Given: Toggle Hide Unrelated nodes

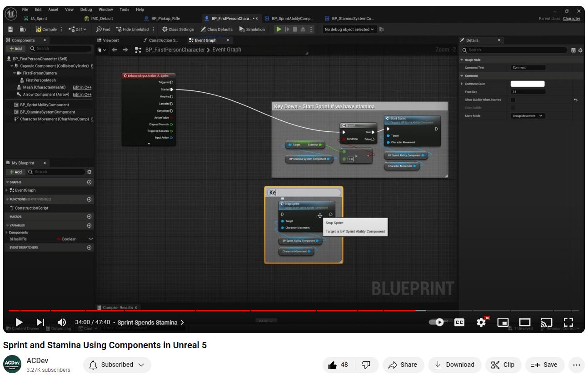Looking at the screenshot, I should tap(132, 29).
